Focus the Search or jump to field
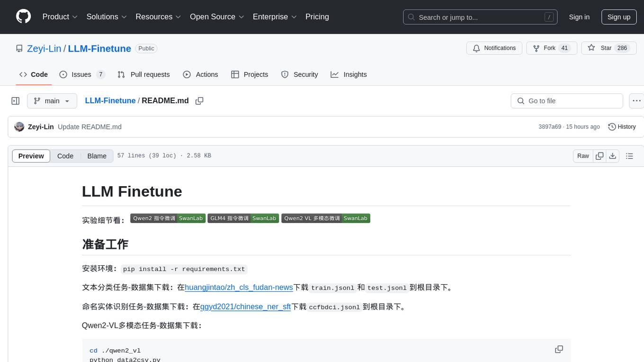Image resolution: width=644 pixels, height=362 pixels. click(481, 17)
